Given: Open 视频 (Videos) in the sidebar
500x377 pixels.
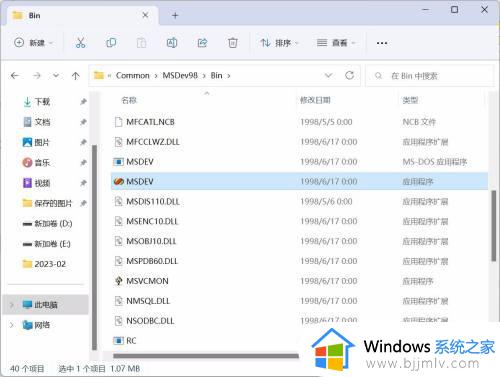Looking at the screenshot, I should tap(42, 183).
